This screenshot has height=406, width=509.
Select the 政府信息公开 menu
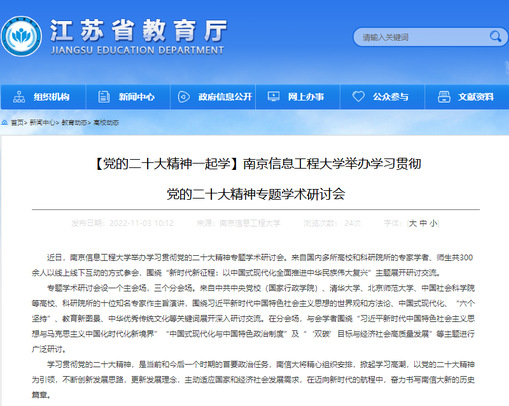(x=213, y=97)
